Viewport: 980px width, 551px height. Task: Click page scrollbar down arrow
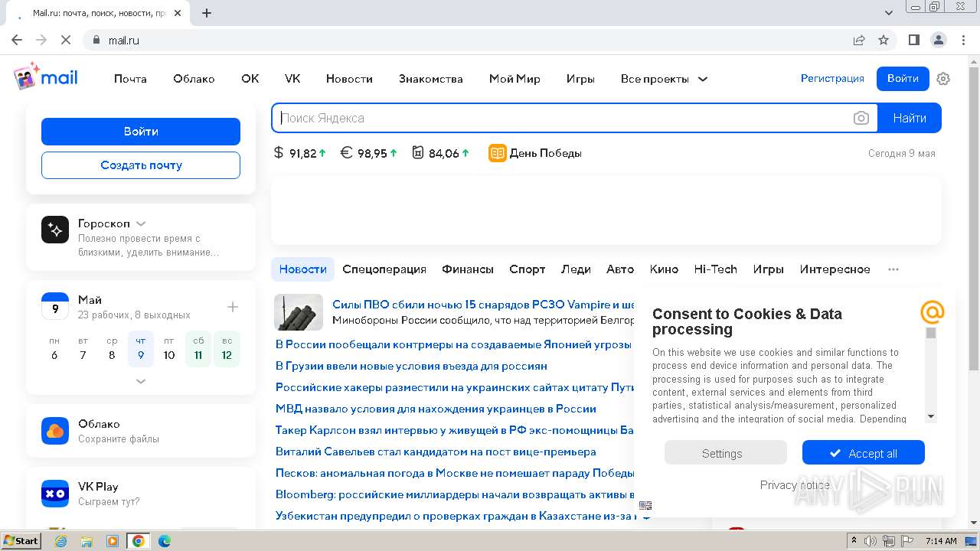click(974, 523)
